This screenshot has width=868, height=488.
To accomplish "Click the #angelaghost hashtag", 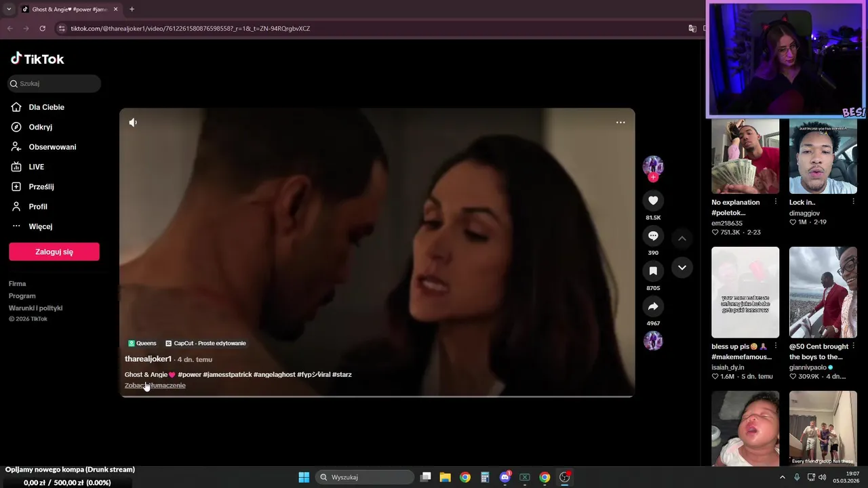I will point(275,375).
